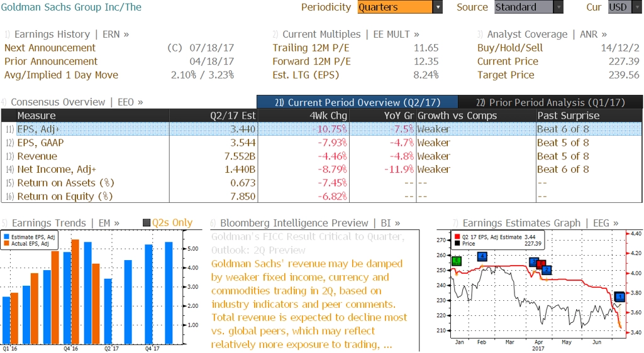Open the Source Standard dropdown arrow
The width and height of the screenshot is (644, 353).
click(558, 7)
